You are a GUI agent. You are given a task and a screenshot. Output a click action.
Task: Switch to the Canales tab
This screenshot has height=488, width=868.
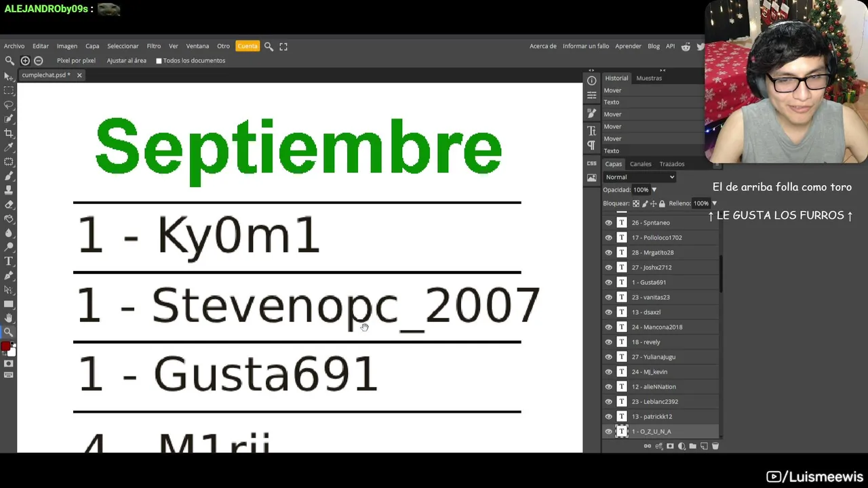point(640,164)
